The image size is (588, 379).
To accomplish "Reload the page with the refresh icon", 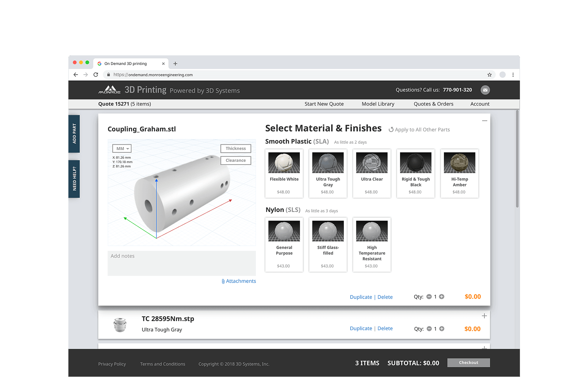I will [x=96, y=75].
